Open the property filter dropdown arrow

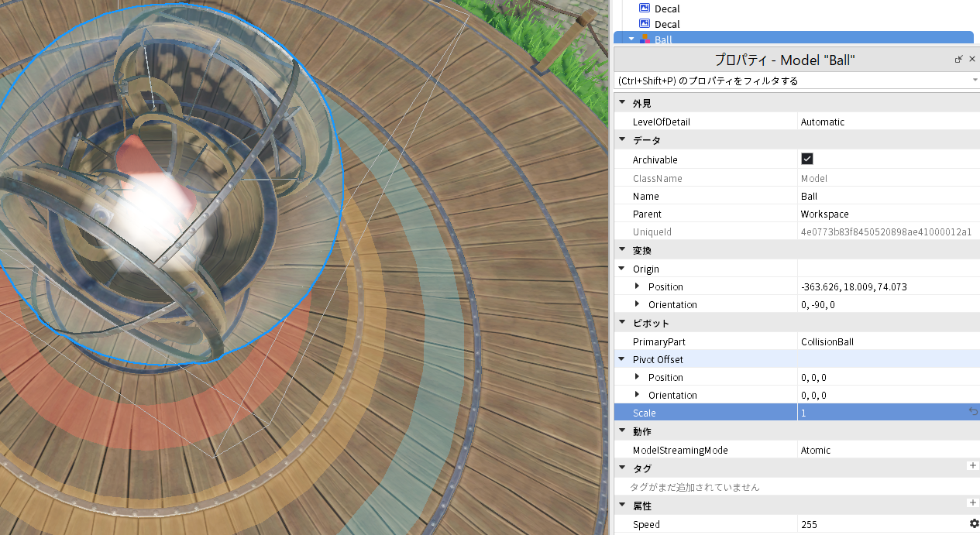(974, 80)
